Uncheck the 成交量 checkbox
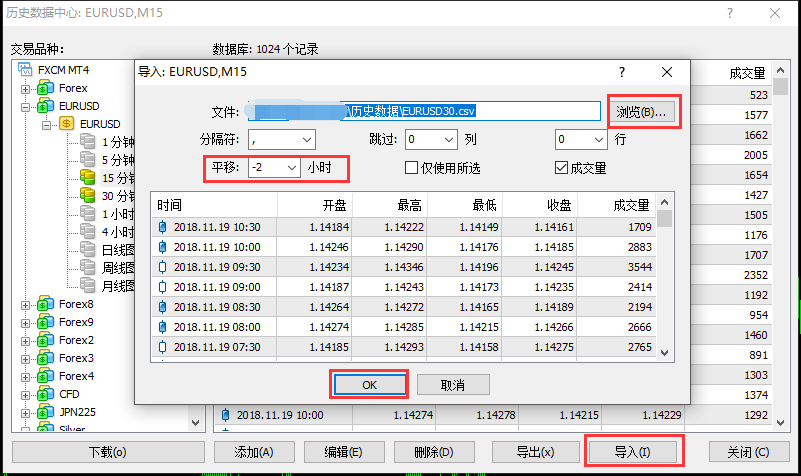The height and width of the screenshot is (476, 801). point(561,168)
